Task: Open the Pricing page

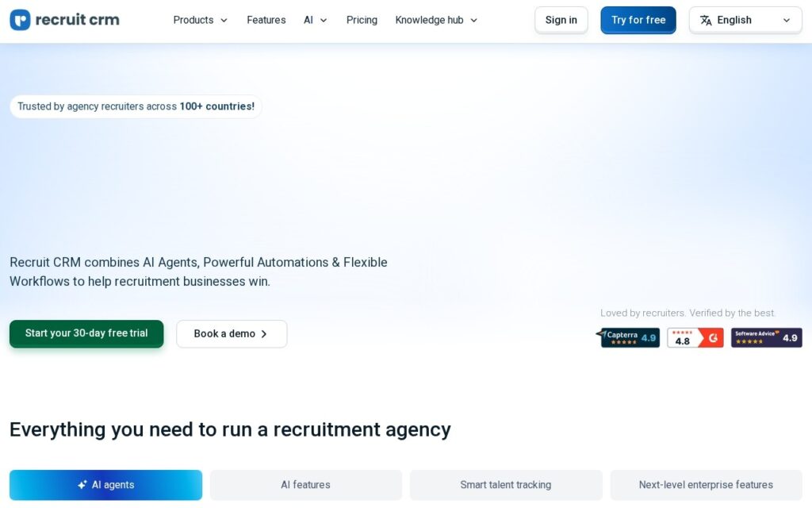Action: click(362, 20)
